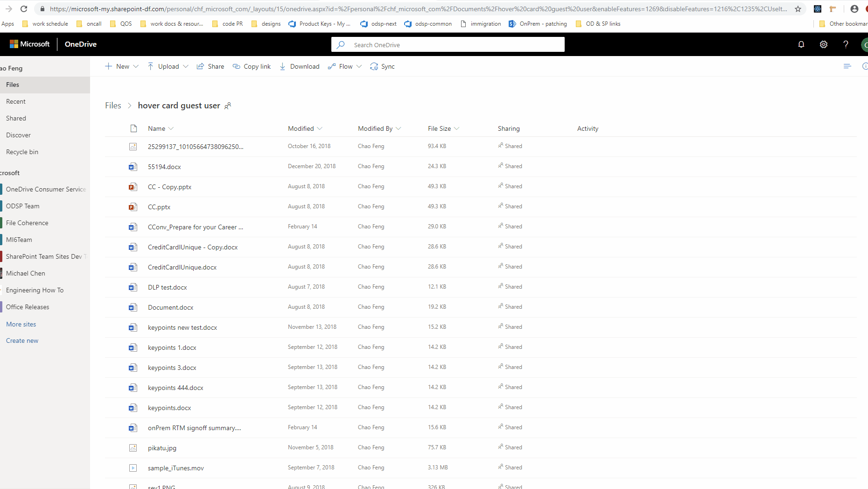The height and width of the screenshot is (489, 868).
Task: Click the Download button
Action: click(299, 66)
